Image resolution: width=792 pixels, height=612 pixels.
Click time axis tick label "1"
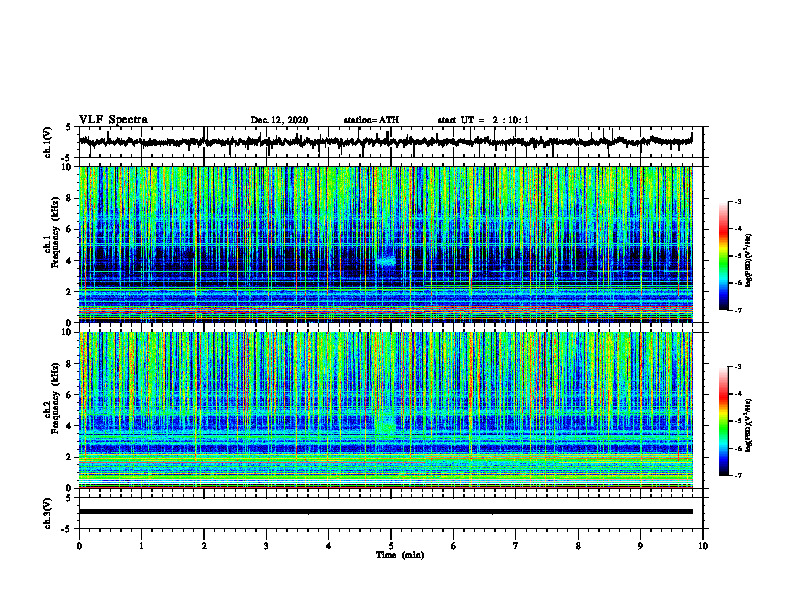[x=141, y=546]
